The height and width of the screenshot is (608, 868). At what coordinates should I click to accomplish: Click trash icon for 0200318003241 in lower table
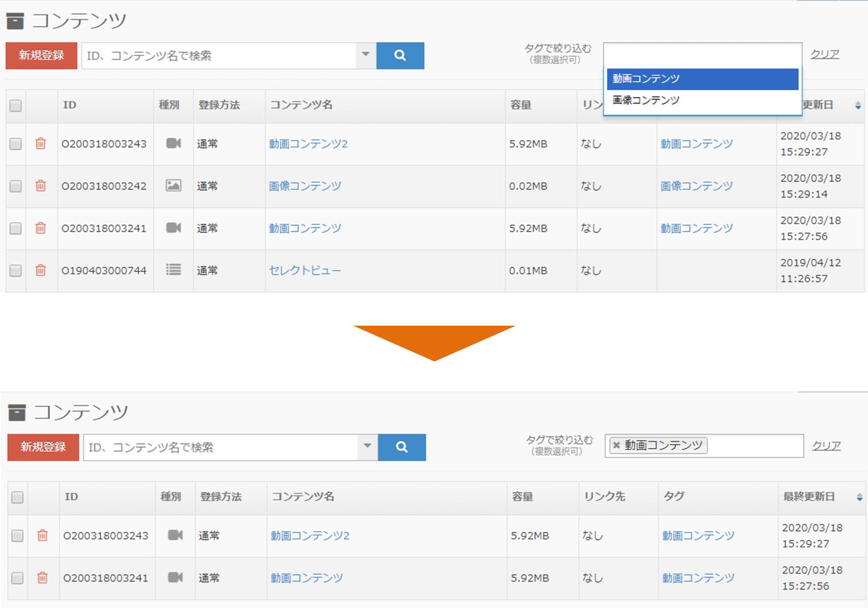tap(42, 577)
